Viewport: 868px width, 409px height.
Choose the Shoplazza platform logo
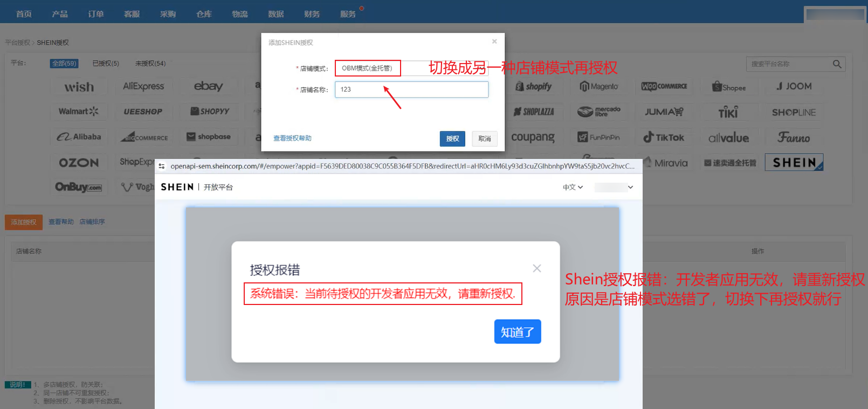pos(533,112)
